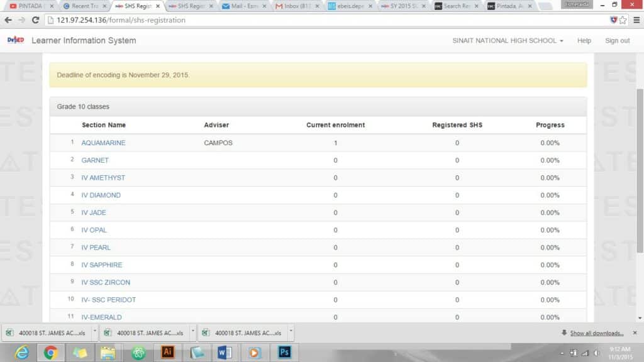Open the IV SAPPHIRE section
Viewport: 644px width, 362px height.
tap(102, 265)
